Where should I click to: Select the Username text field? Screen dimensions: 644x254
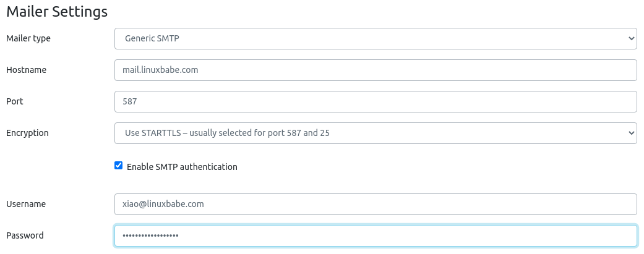tap(375, 204)
